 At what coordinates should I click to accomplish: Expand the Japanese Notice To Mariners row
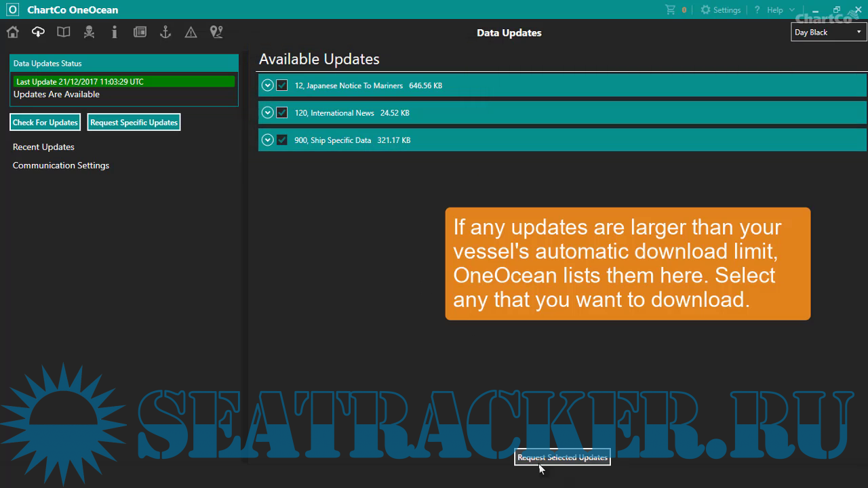pos(267,85)
